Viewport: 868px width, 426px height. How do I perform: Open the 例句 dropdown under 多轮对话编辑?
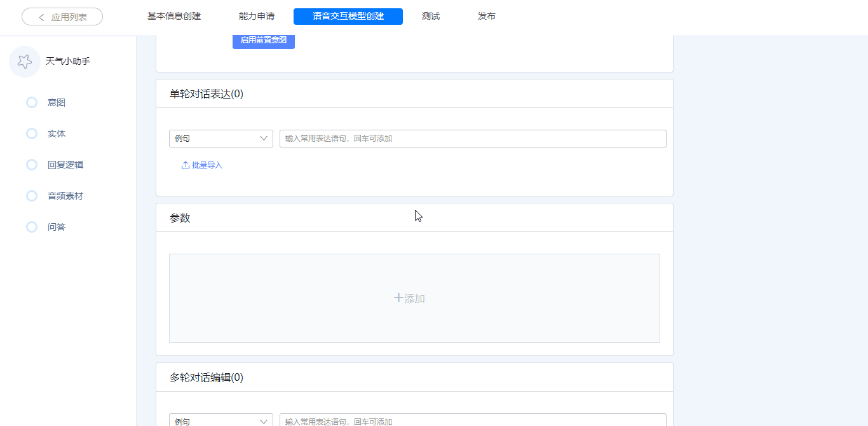[221, 420]
